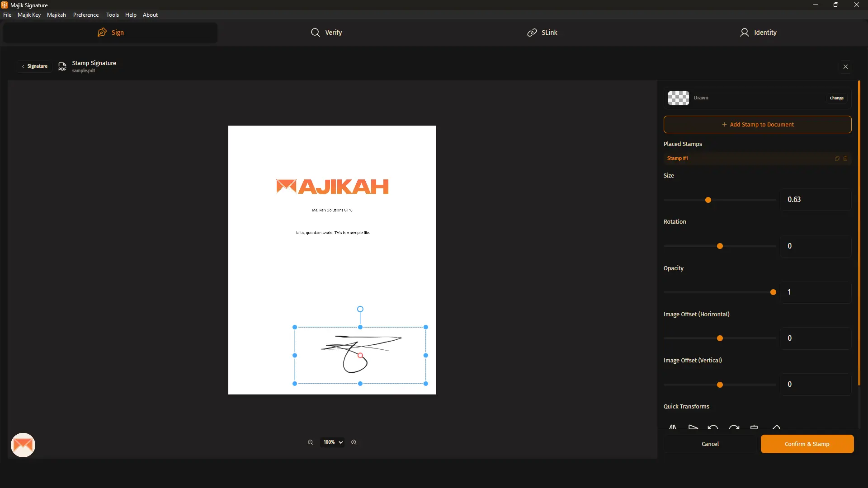Go back via the Signature button
This screenshot has width=868, height=488.
(34, 66)
